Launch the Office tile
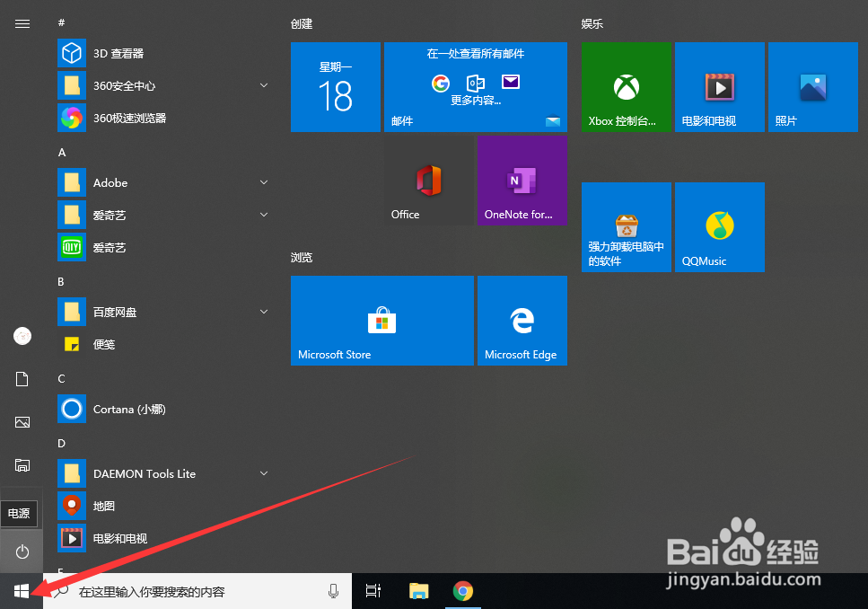 [x=429, y=181]
